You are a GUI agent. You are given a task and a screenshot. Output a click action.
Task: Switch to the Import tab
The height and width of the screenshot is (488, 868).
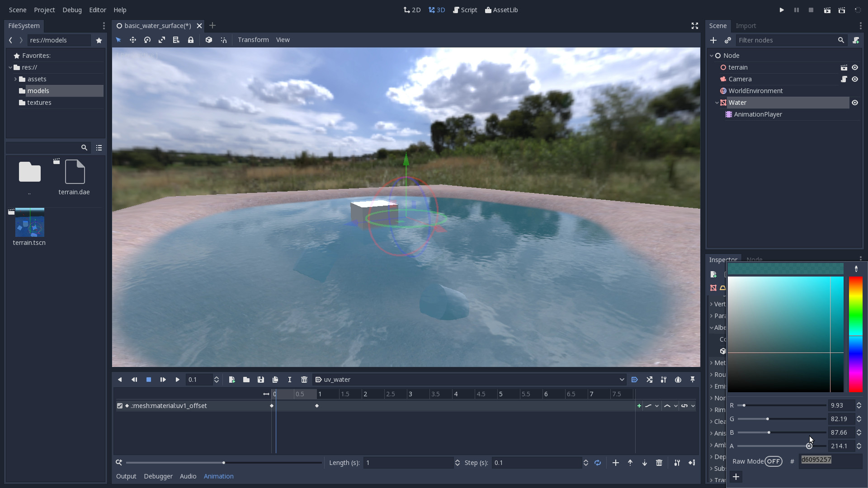[x=745, y=26]
